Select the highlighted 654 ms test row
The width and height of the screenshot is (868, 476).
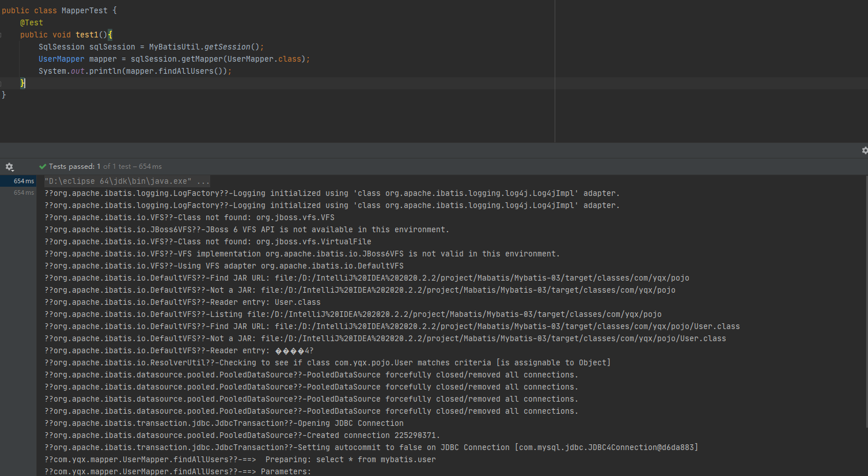(x=18, y=181)
